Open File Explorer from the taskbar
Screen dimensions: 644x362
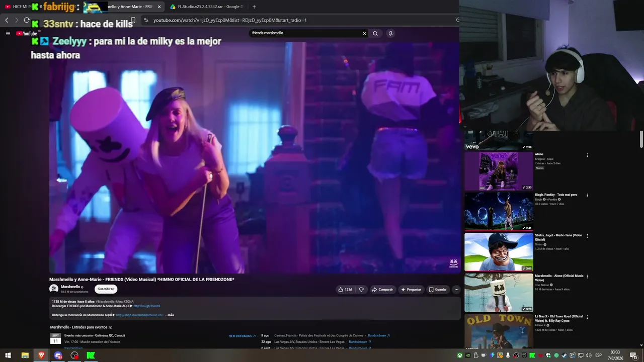click(25, 355)
